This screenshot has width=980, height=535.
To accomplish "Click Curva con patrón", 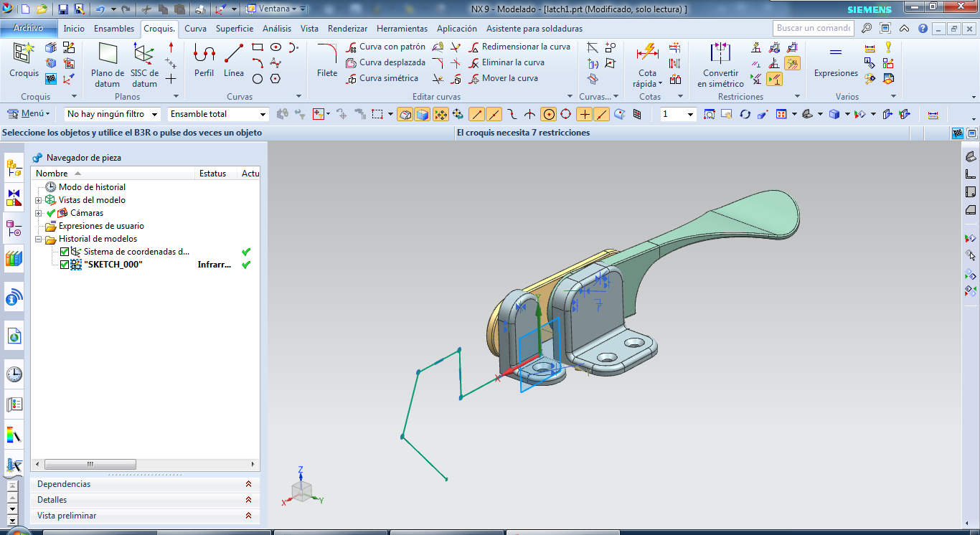I will [386, 47].
